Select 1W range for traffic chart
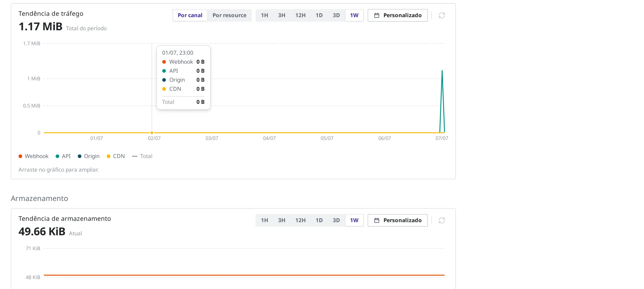The width and height of the screenshot is (644, 289). (x=354, y=16)
